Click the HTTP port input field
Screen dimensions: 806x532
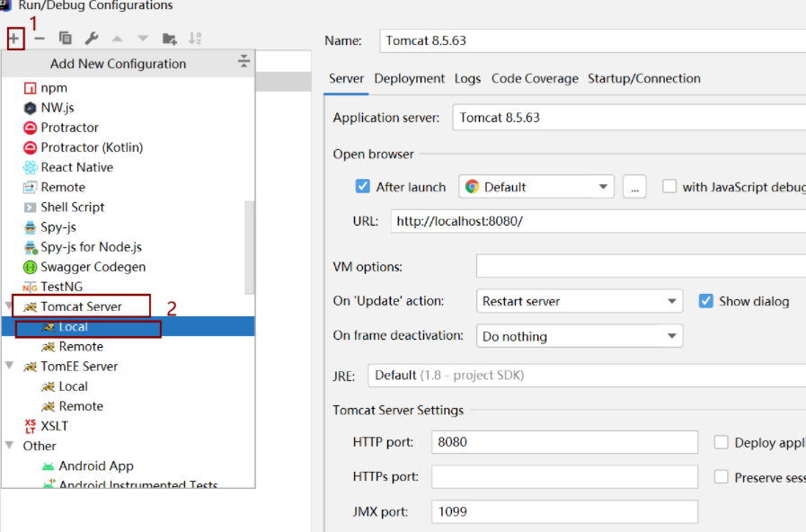click(x=564, y=442)
